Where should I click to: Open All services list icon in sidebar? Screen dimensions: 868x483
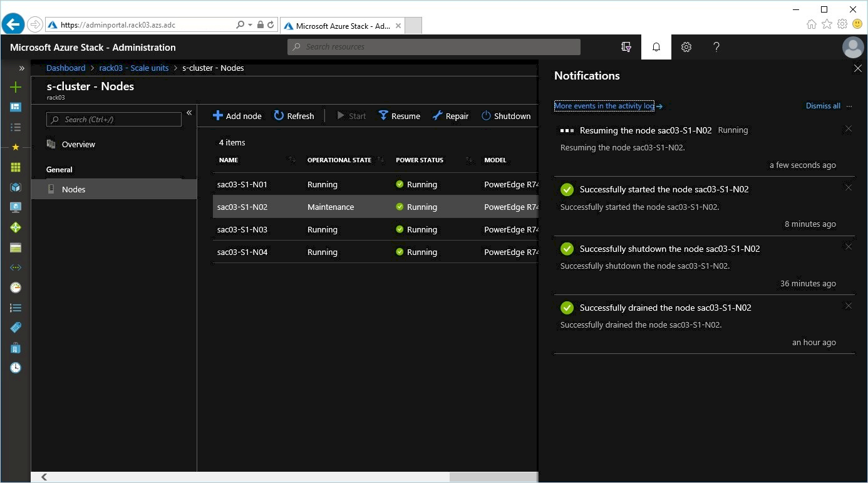pyautogui.click(x=16, y=127)
